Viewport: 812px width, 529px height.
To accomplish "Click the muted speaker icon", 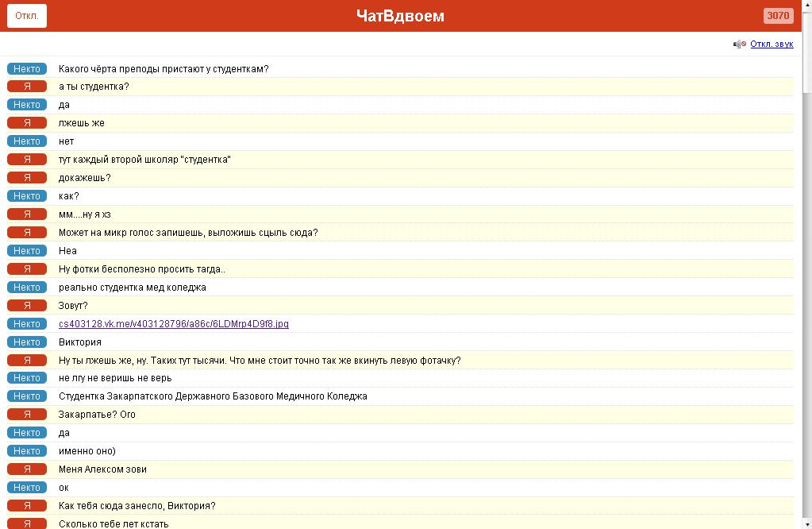I will 740,44.
